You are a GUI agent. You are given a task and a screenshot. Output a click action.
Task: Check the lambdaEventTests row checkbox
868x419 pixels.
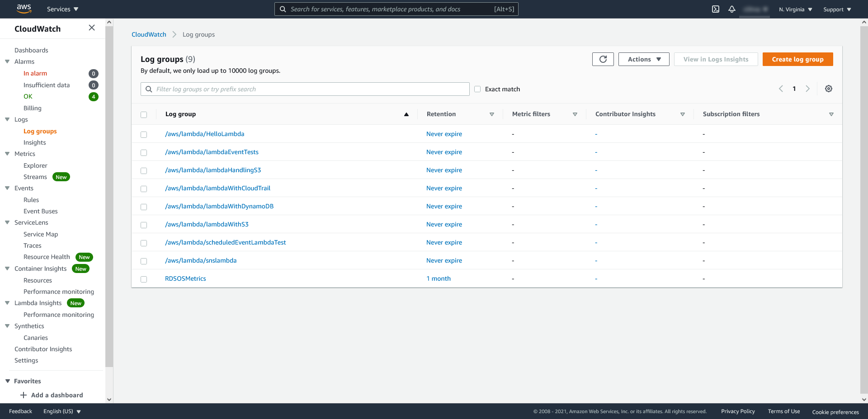tap(144, 153)
